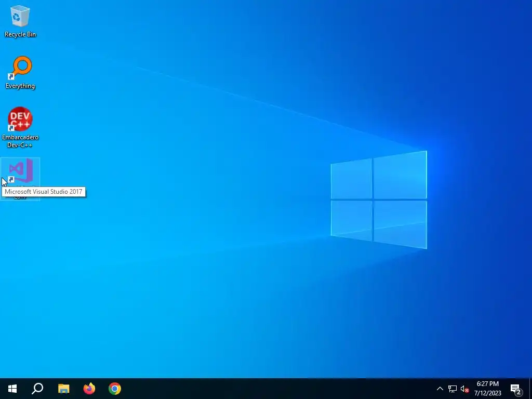Select the Everything search shortcut
The width and height of the screenshot is (532, 399).
click(20, 73)
